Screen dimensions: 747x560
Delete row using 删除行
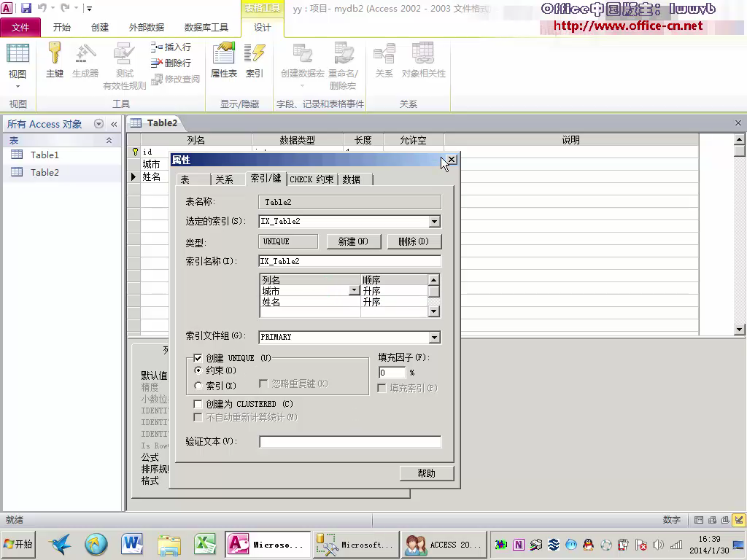(171, 63)
